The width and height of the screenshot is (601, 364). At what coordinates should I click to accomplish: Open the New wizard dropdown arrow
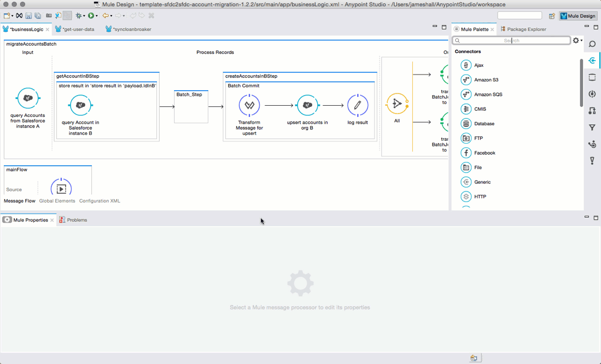[12, 16]
